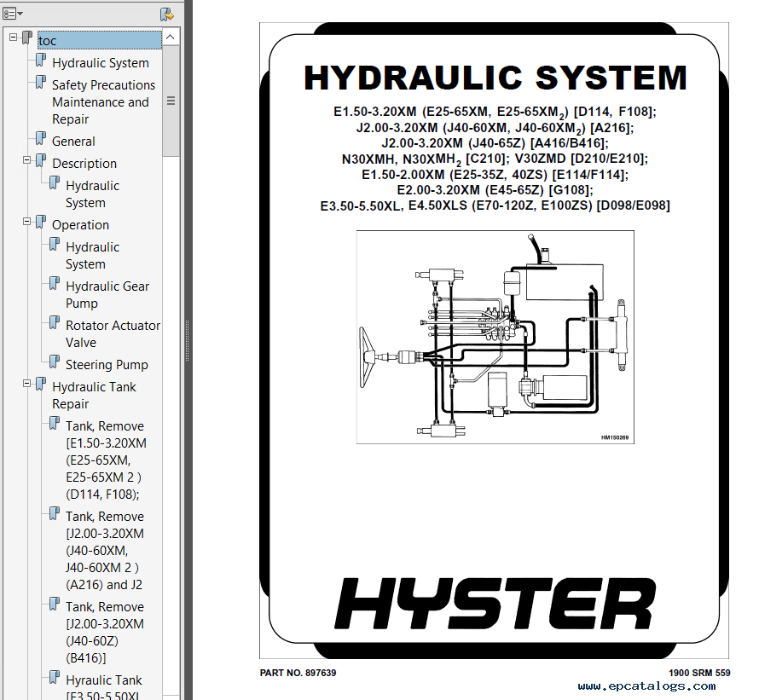The height and width of the screenshot is (700, 759).
Task: Click the icon for Tank, Remove (D114, F108)
Action: [x=55, y=423]
